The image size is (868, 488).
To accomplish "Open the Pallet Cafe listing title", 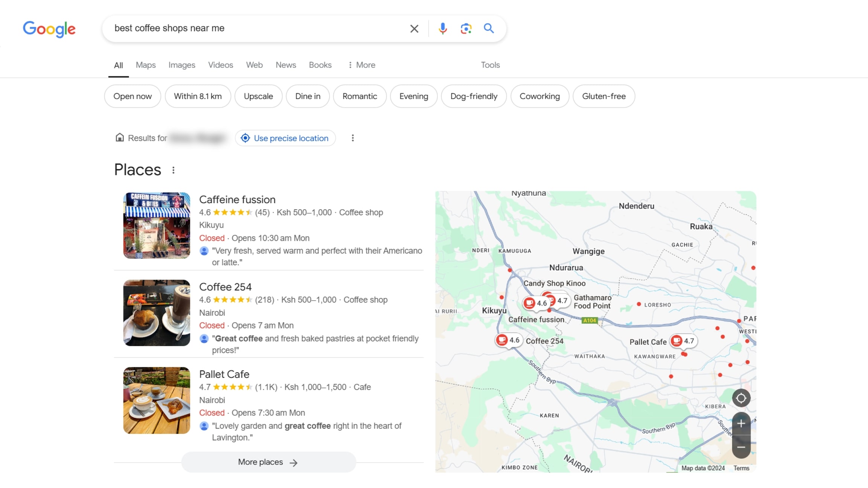I will pos(224,374).
